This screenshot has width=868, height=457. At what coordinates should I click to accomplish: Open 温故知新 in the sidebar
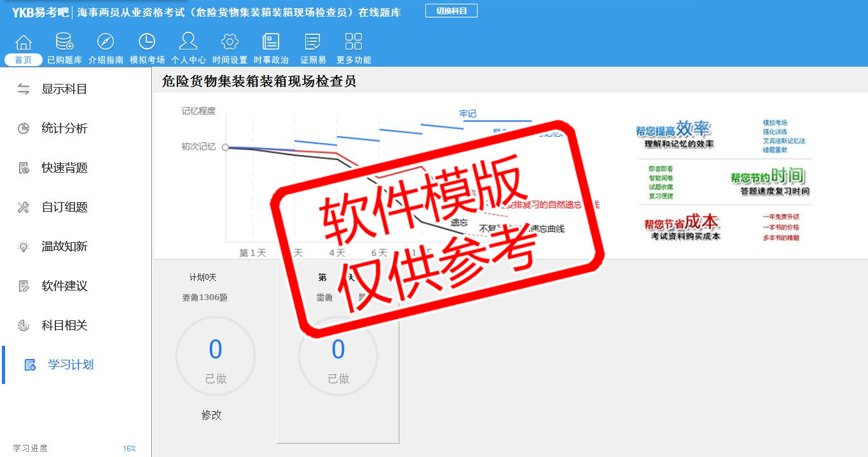64,247
